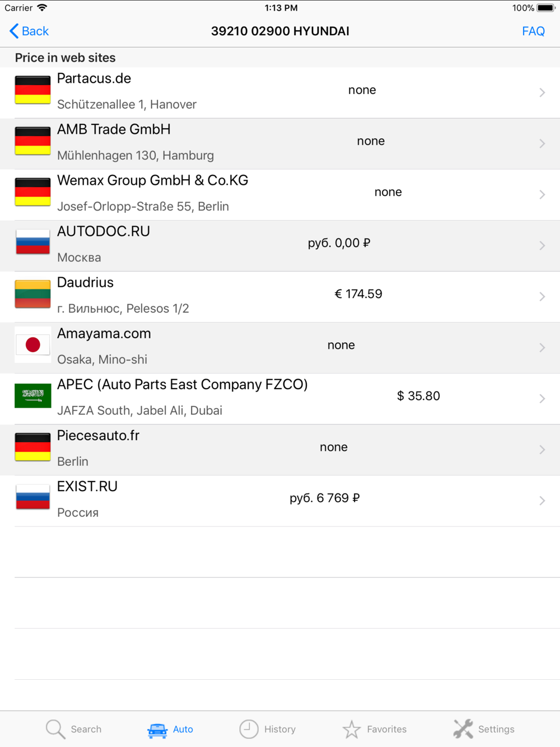
Task: Open the FAQ link
Action: (533, 31)
